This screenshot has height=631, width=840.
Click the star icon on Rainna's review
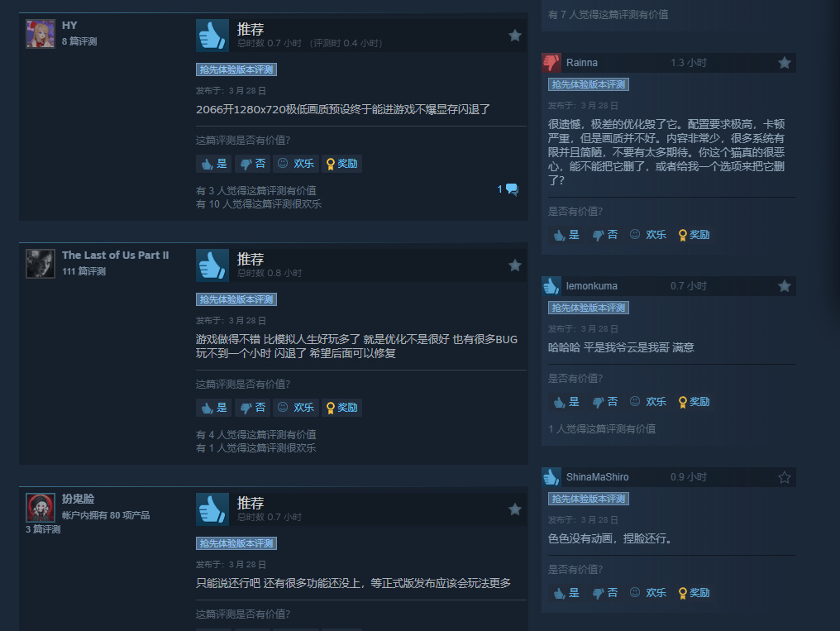click(785, 63)
